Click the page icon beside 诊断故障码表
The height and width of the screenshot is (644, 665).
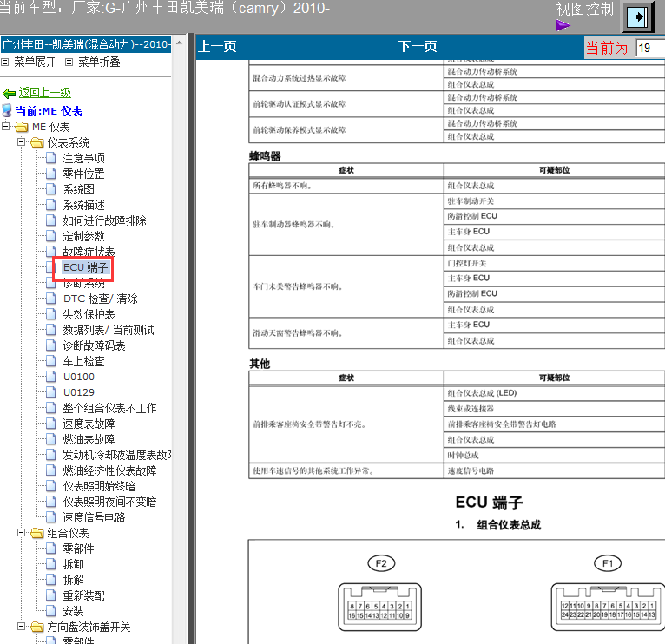tap(51, 345)
